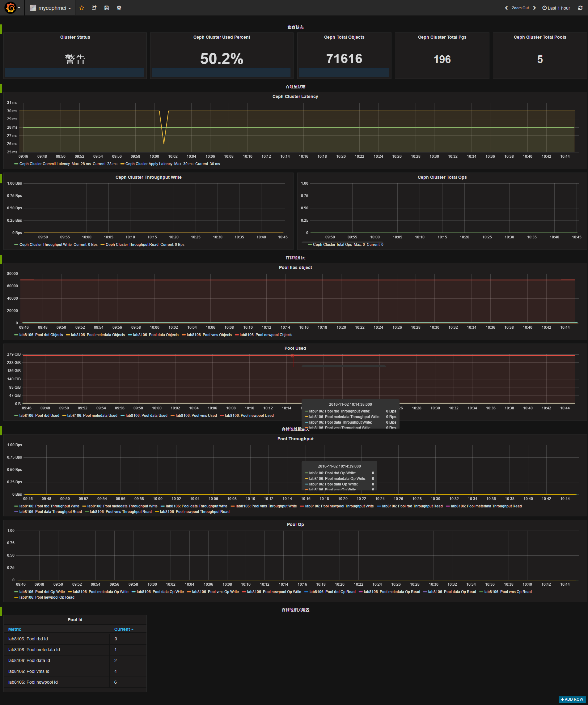Image resolution: width=588 pixels, height=705 pixels.
Task: Open dashboard settings via the gear icon
Action: [119, 8]
